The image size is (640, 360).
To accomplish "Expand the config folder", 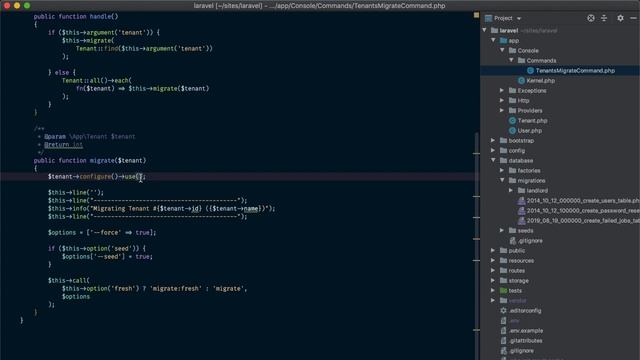I will (493, 151).
